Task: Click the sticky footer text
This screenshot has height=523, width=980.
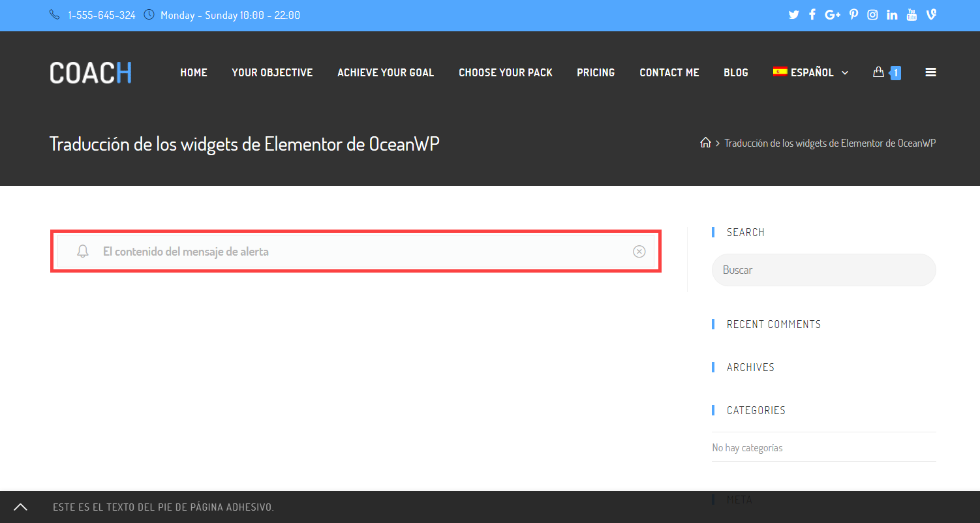Action: click(x=163, y=507)
